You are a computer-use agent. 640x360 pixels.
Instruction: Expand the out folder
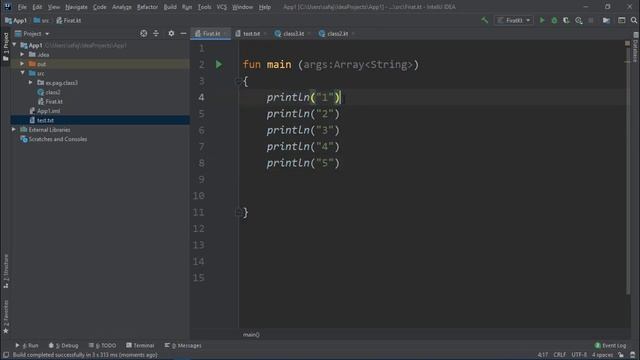(x=22, y=64)
